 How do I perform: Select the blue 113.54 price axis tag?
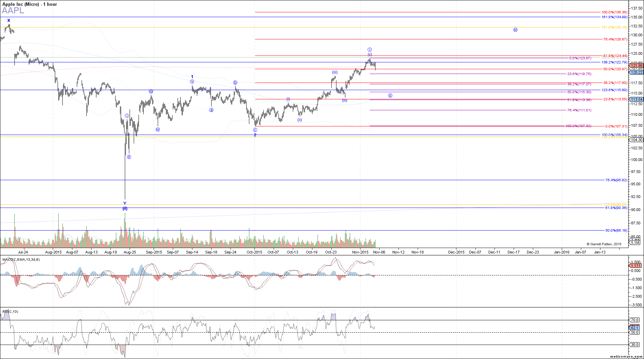tap(636, 99)
